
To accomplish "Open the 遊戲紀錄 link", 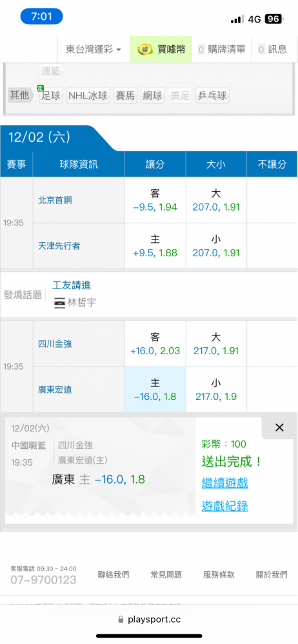I will [x=224, y=506].
